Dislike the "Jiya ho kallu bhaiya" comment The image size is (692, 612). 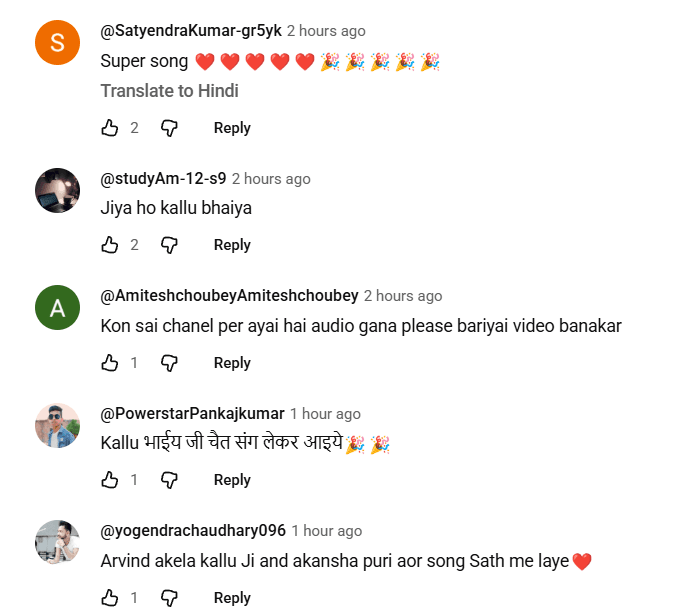[170, 245]
